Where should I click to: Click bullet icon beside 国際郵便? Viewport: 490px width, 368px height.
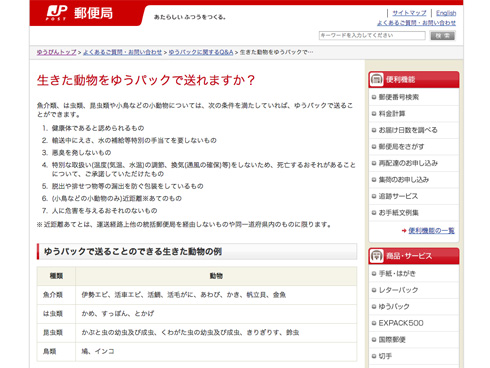click(374, 340)
